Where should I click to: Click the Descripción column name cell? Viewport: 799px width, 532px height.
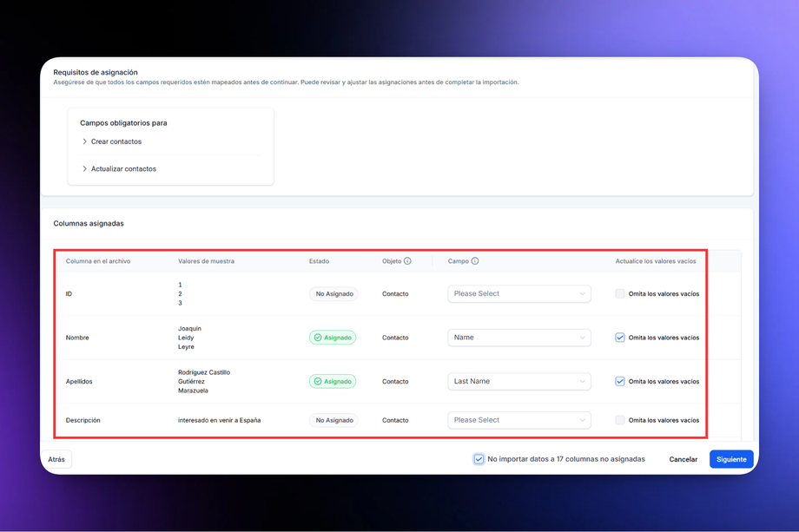[x=83, y=420]
